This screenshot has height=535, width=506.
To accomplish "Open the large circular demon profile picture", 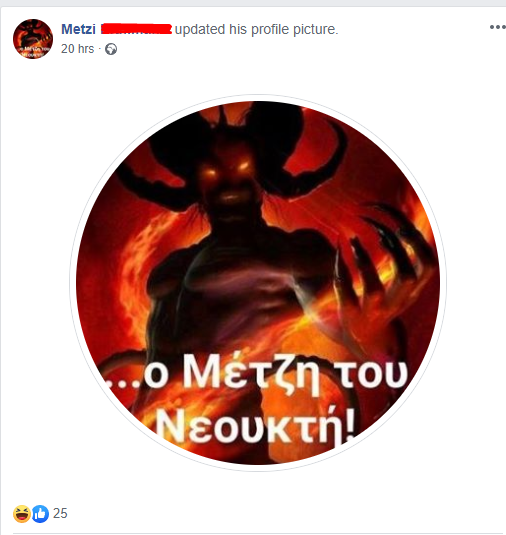I will tap(258, 283).
